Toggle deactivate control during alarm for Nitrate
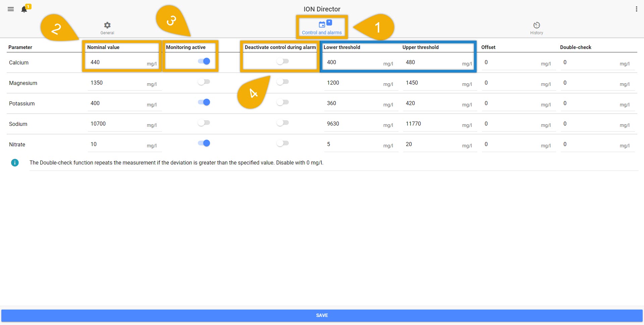 (x=283, y=143)
